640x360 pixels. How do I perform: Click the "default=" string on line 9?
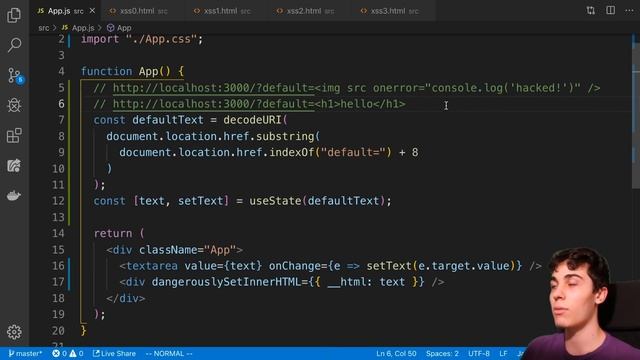click(353, 152)
